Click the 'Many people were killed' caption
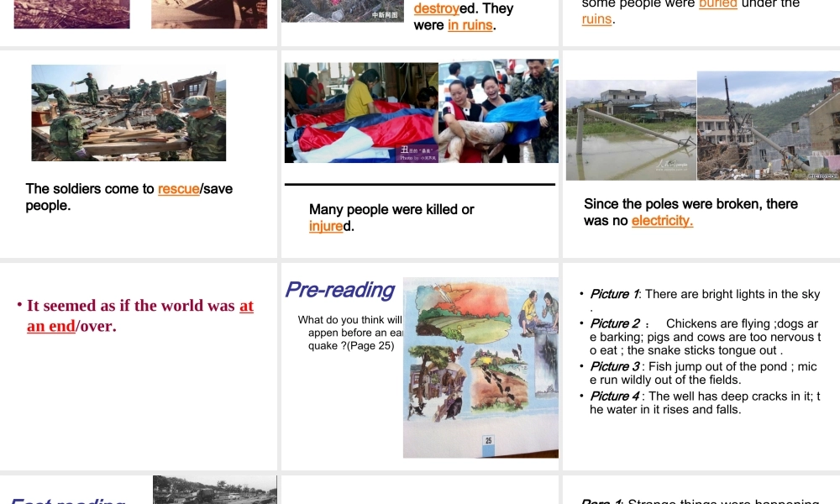The height and width of the screenshot is (504, 840). (391, 218)
